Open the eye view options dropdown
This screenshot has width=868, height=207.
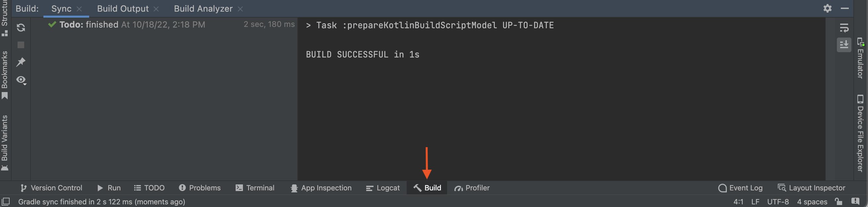(x=21, y=80)
